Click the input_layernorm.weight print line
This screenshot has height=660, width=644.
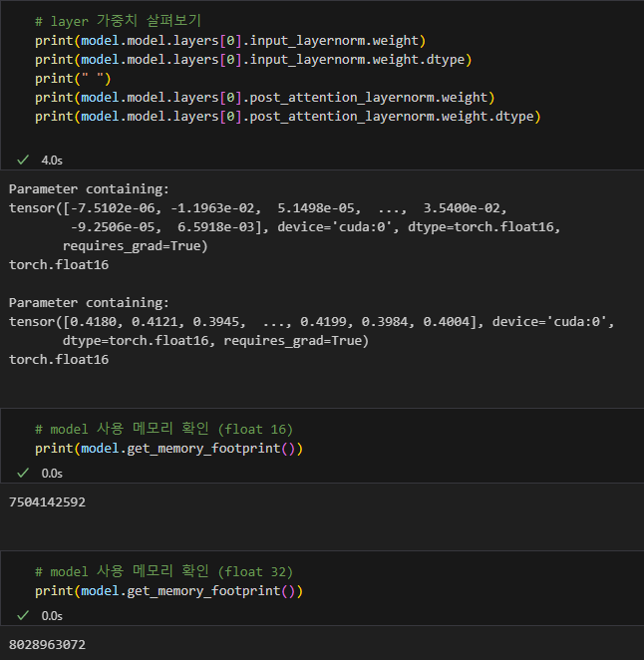click(230, 41)
